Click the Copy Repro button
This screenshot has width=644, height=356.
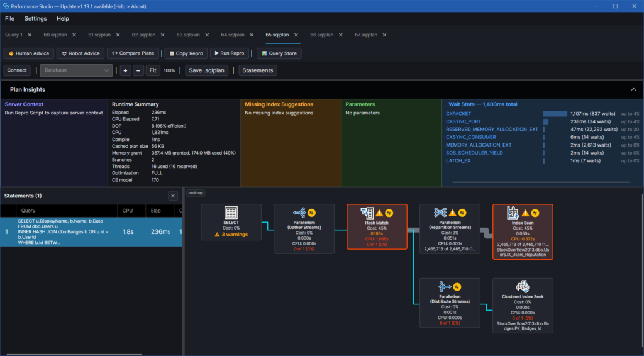tap(186, 53)
